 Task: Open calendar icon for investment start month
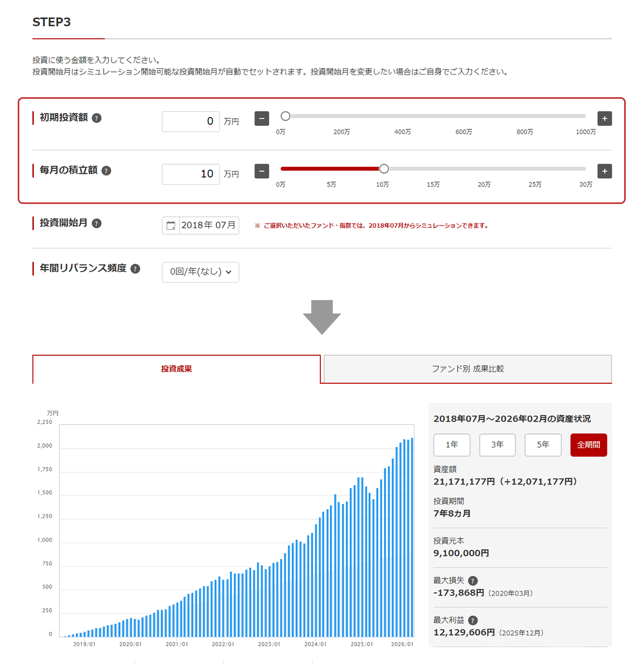coord(171,225)
